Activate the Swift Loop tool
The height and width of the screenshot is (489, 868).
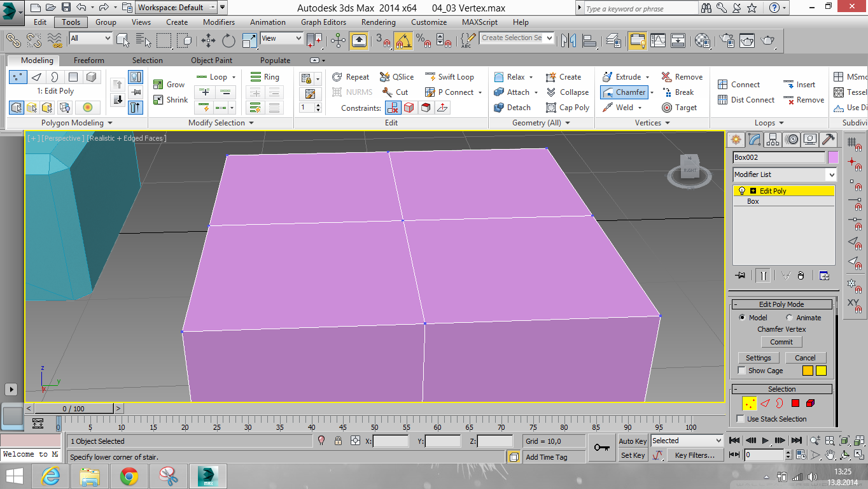point(450,76)
